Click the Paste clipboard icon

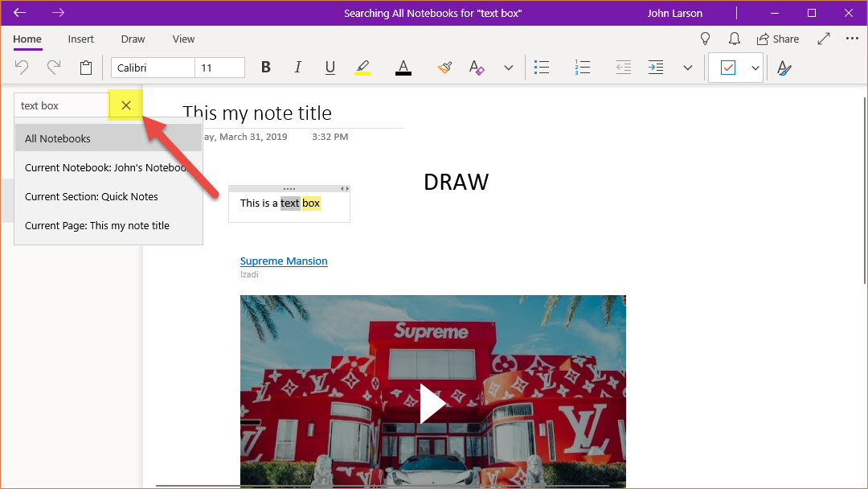click(x=86, y=68)
